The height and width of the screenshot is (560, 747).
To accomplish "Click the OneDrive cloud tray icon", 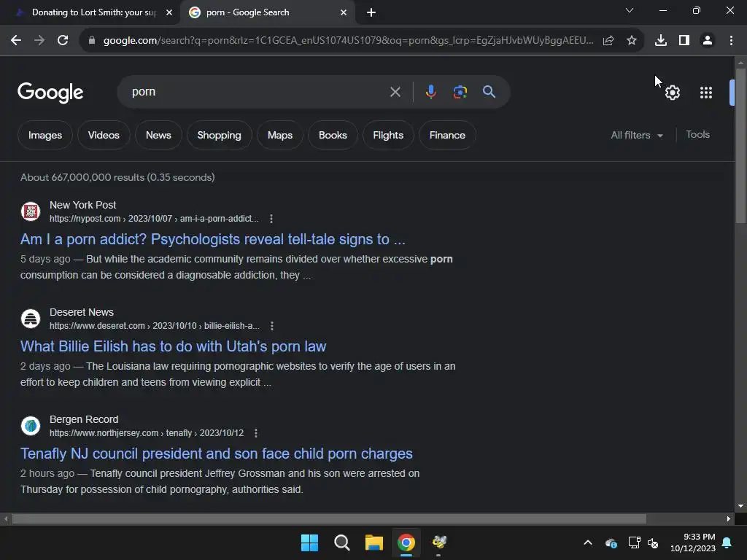I will tap(611, 542).
